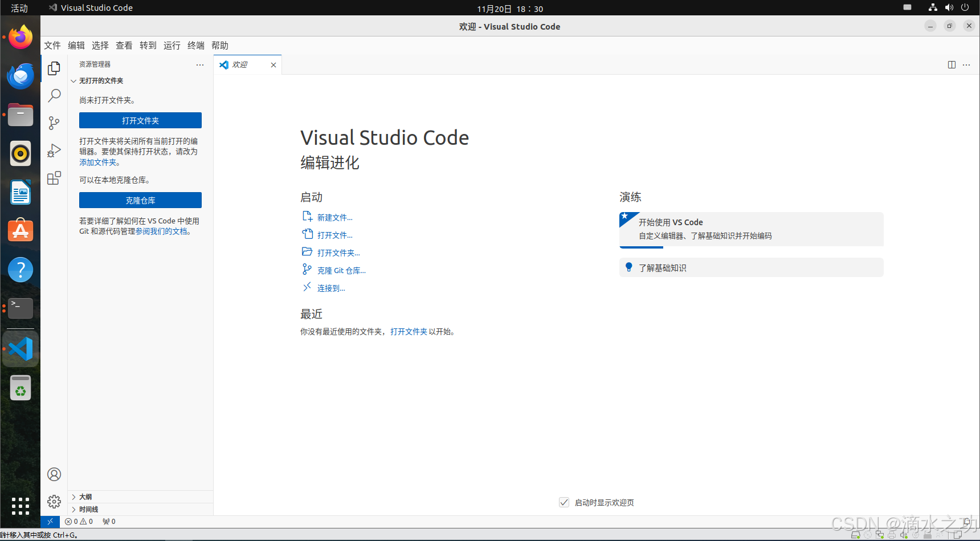Open the Files manager from the dock
980x541 pixels.
pyautogui.click(x=21, y=115)
